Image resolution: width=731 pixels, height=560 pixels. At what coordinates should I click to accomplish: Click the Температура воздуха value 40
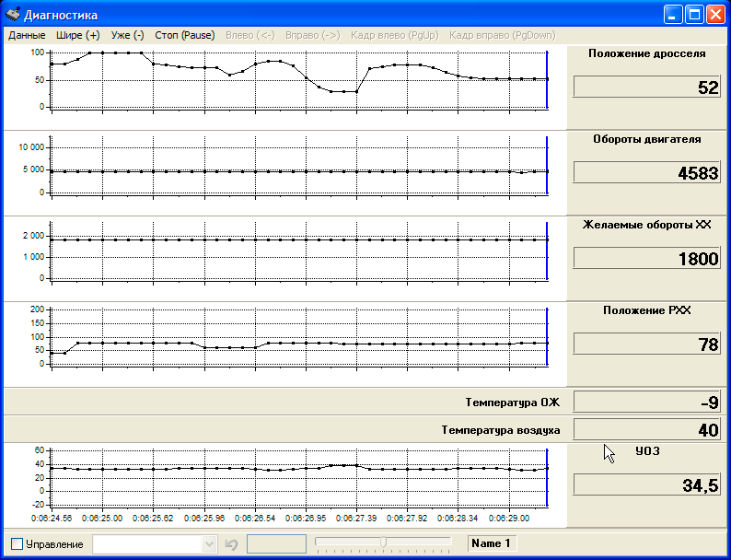[x=646, y=430]
